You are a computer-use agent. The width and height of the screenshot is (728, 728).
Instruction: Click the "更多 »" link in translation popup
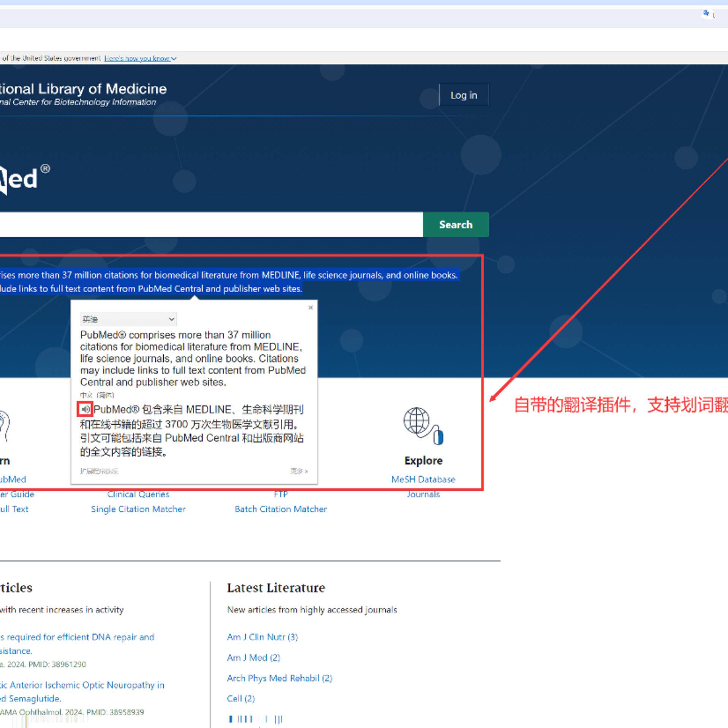[299, 471]
